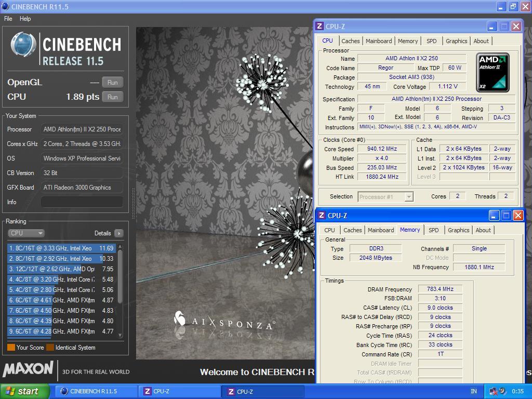Click the Core Voltage value 1.112 V
The height and width of the screenshot is (399, 532).
pos(447,87)
